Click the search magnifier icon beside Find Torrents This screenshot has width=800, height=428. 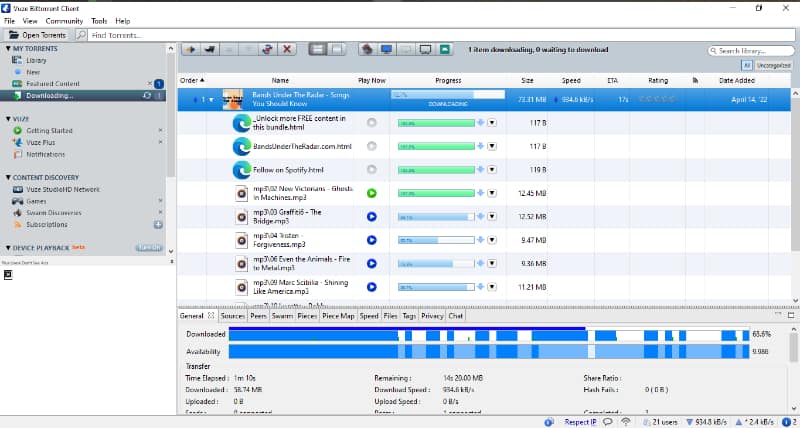point(81,35)
